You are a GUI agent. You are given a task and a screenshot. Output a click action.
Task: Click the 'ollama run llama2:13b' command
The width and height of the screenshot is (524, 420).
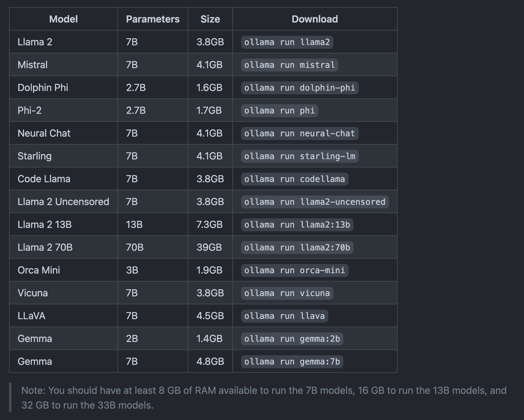click(297, 224)
